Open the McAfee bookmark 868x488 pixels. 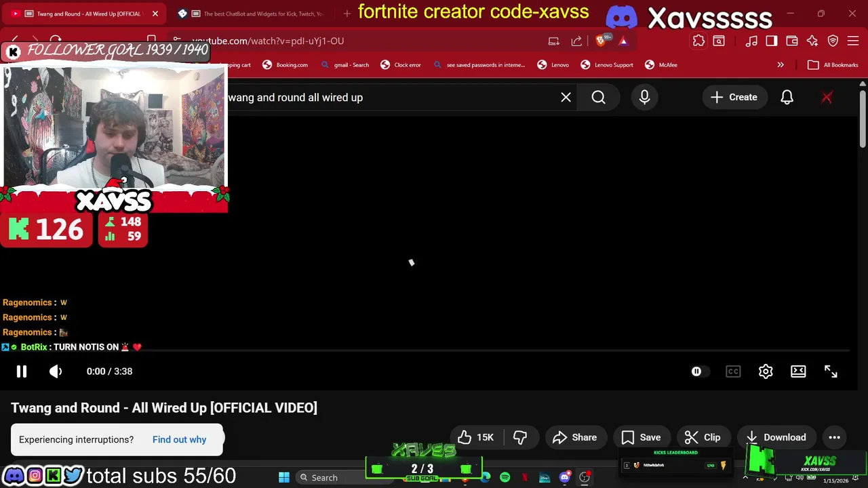(x=661, y=65)
